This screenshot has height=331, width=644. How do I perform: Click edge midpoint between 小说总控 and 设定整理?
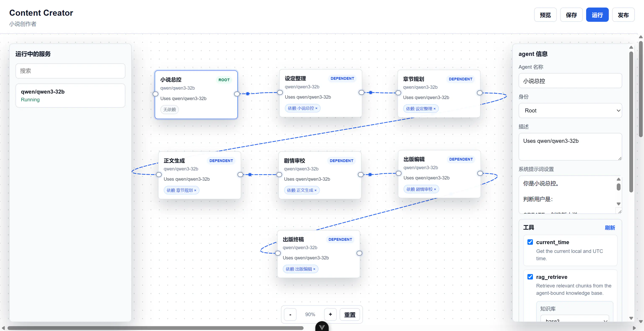248,94
